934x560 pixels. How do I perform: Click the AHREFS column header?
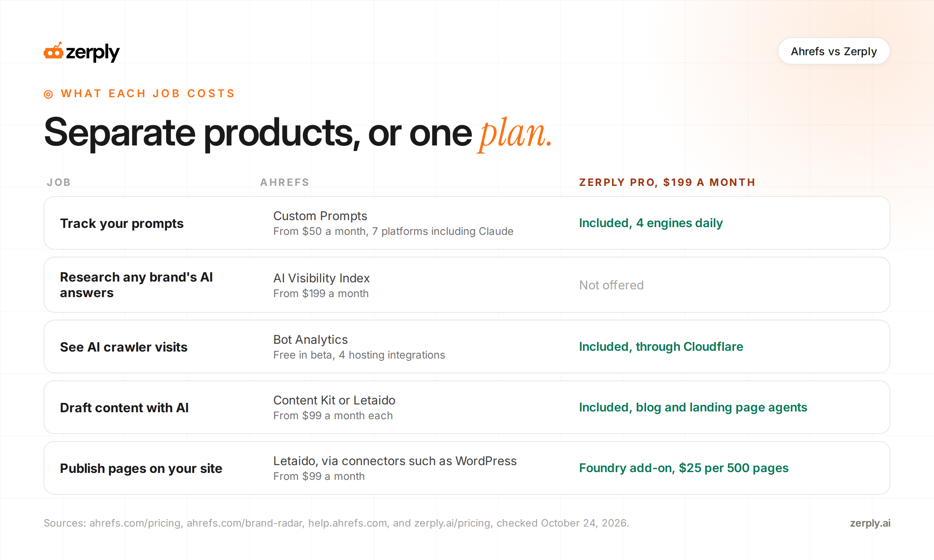point(284,182)
